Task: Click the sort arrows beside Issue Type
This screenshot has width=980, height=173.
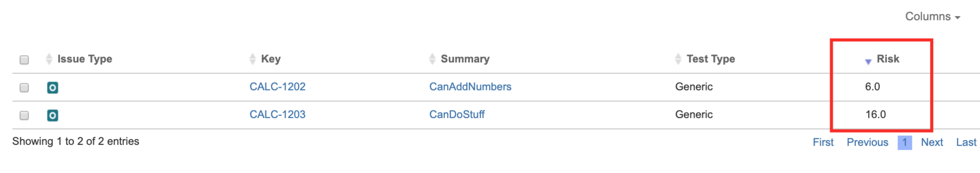Action: click(49, 59)
